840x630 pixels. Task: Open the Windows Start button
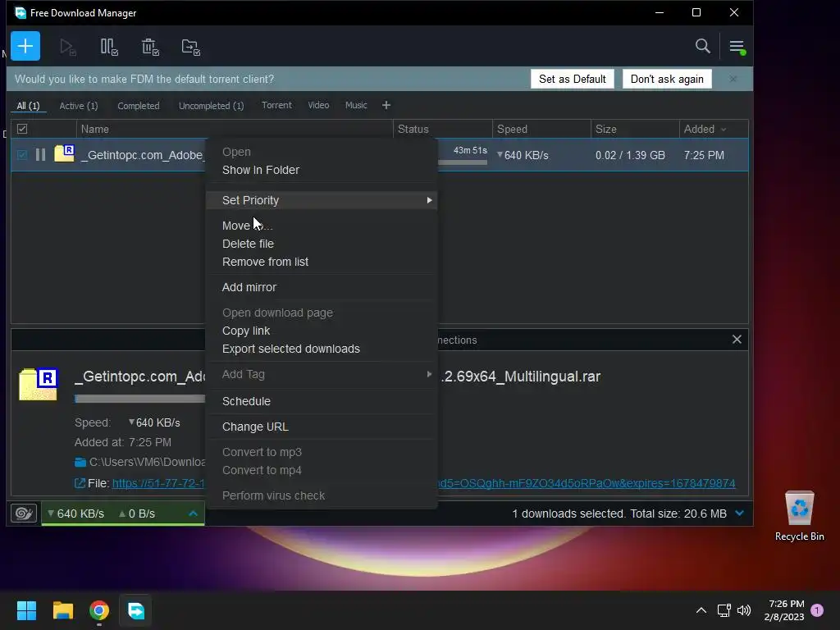26,610
